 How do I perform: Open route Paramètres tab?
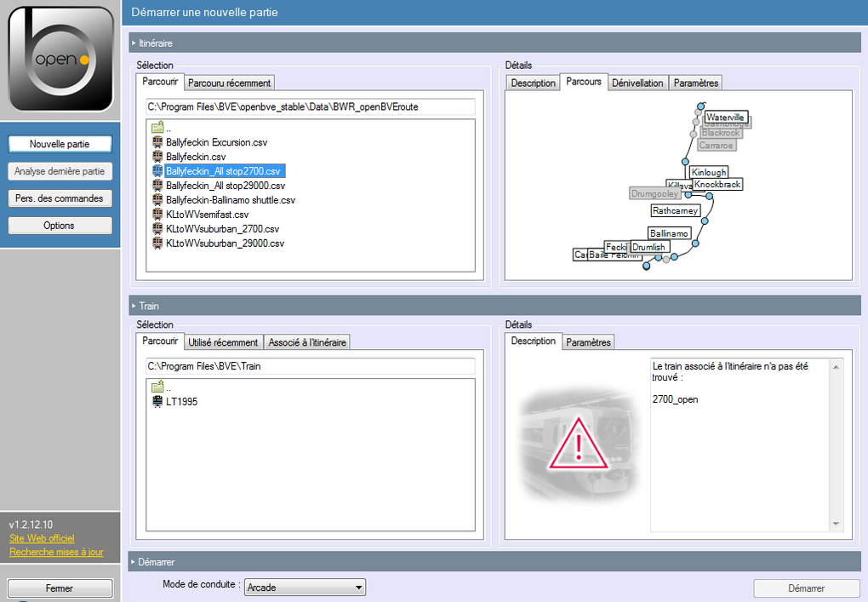[695, 83]
